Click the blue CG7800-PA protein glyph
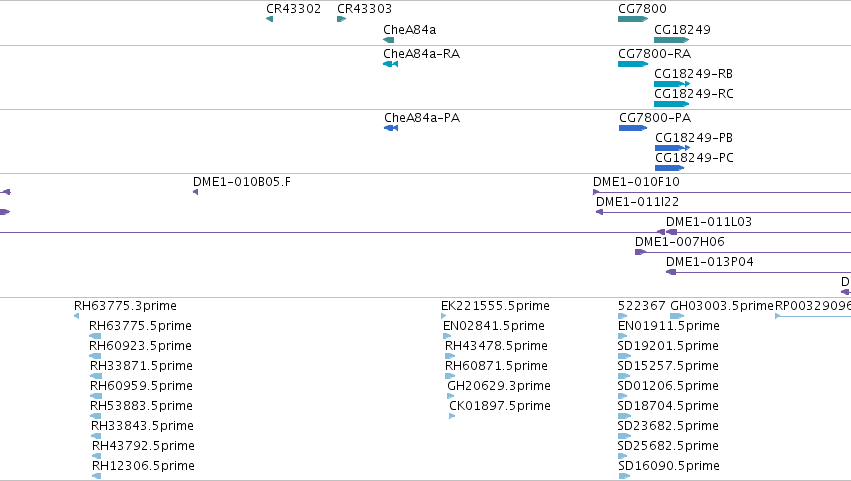The image size is (851, 481). (633, 128)
